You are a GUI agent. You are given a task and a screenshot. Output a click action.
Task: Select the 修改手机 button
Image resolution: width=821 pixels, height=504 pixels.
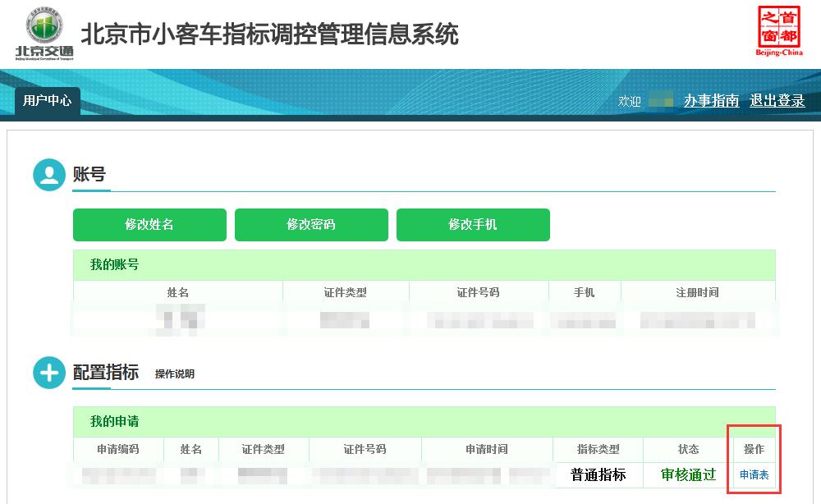pyautogui.click(x=474, y=224)
